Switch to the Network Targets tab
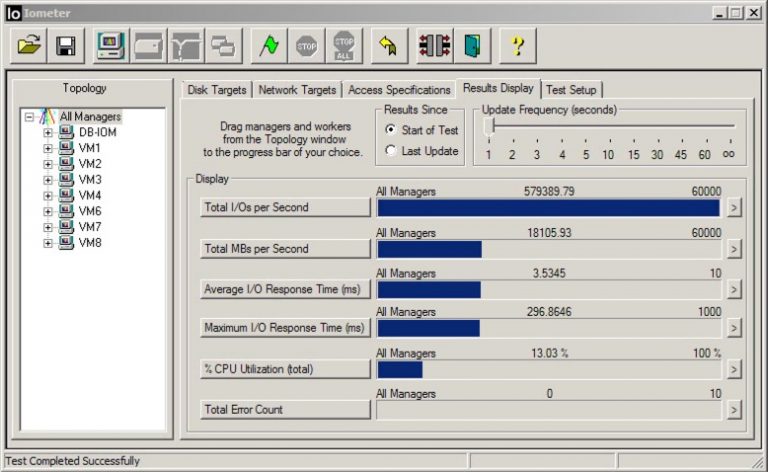Screen dimensions: 768x472 (297, 90)
